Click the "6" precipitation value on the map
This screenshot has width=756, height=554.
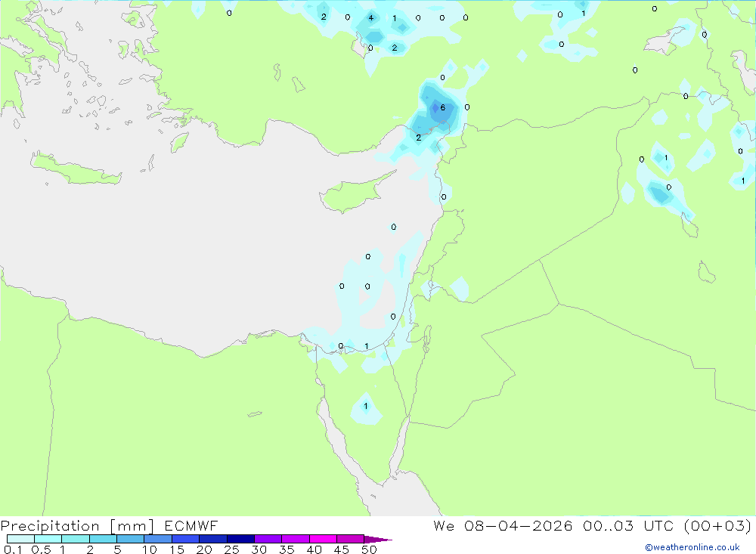coord(442,107)
